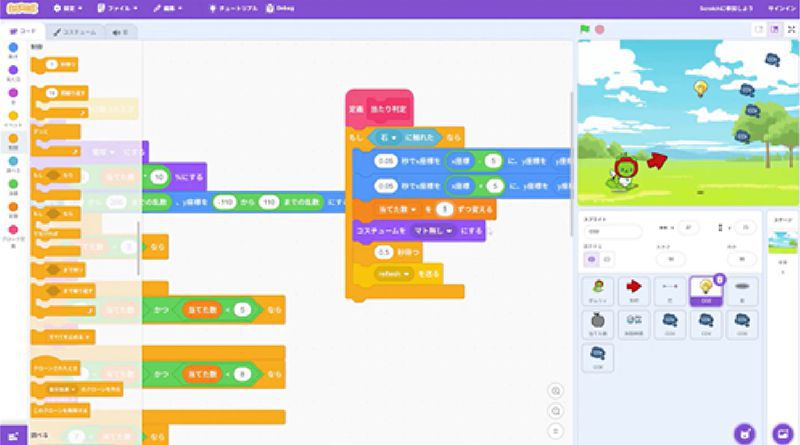Select the stage backdrop thumbnail

(783, 242)
